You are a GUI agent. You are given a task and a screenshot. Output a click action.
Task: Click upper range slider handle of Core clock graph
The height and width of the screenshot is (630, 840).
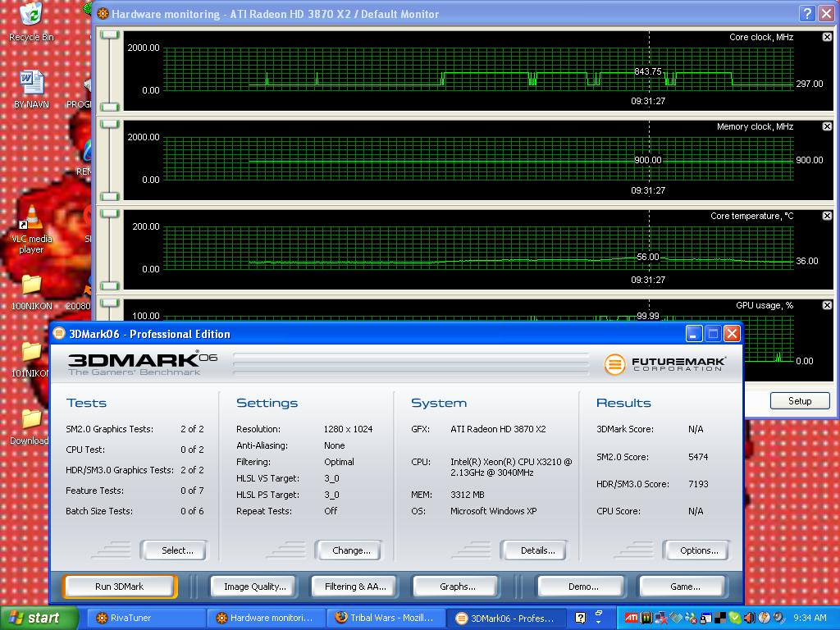(x=110, y=34)
